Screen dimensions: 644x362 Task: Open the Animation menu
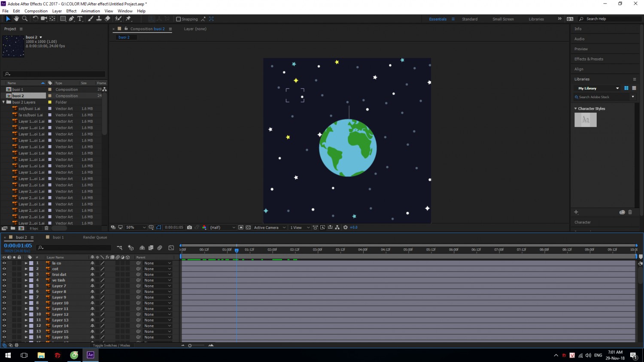pos(91,11)
